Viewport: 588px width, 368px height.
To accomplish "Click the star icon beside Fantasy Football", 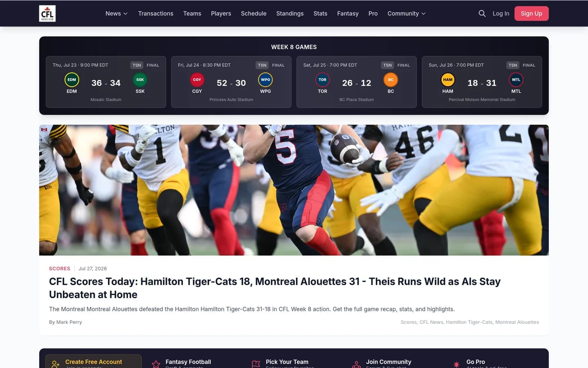I will coord(156,364).
